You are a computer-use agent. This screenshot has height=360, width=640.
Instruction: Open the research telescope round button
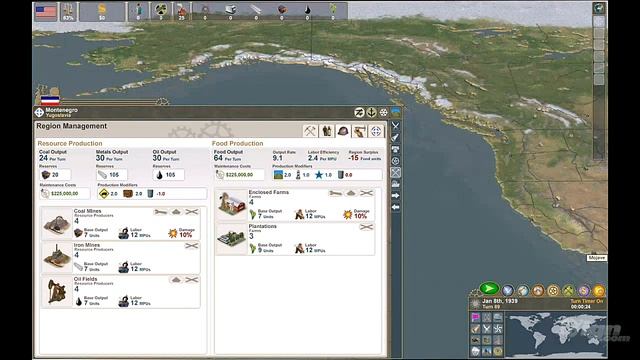(x=523, y=291)
